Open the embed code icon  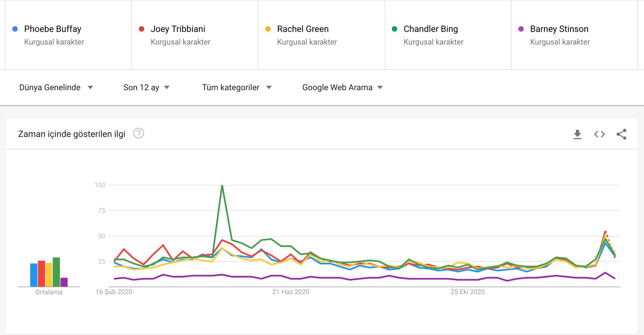click(599, 134)
